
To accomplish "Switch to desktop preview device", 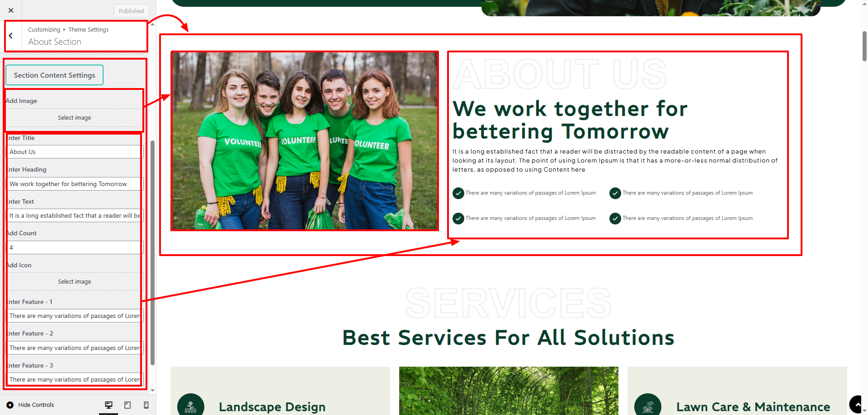I will click(108, 405).
